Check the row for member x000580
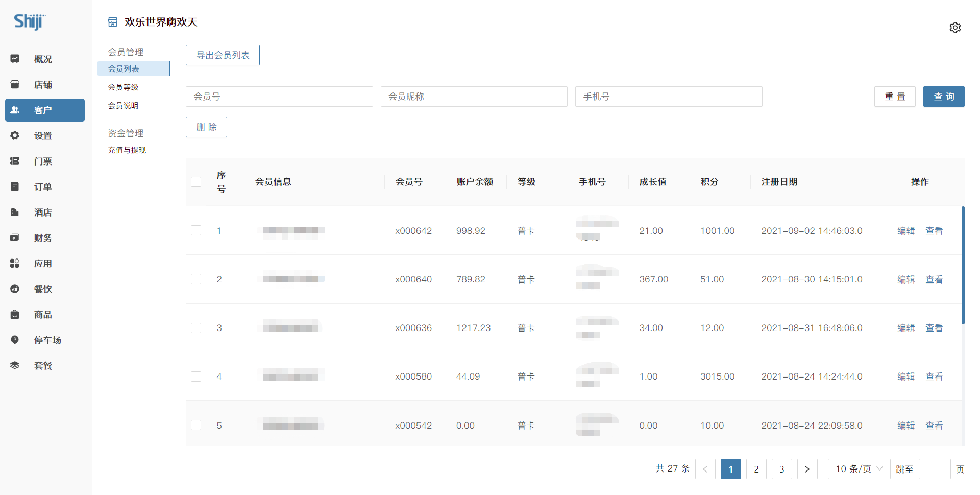 click(196, 376)
